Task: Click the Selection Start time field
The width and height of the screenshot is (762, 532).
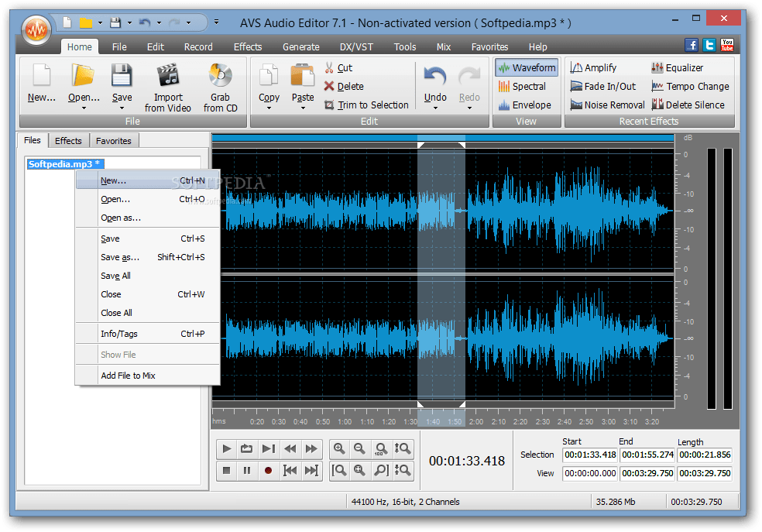Action: click(590, 455)
